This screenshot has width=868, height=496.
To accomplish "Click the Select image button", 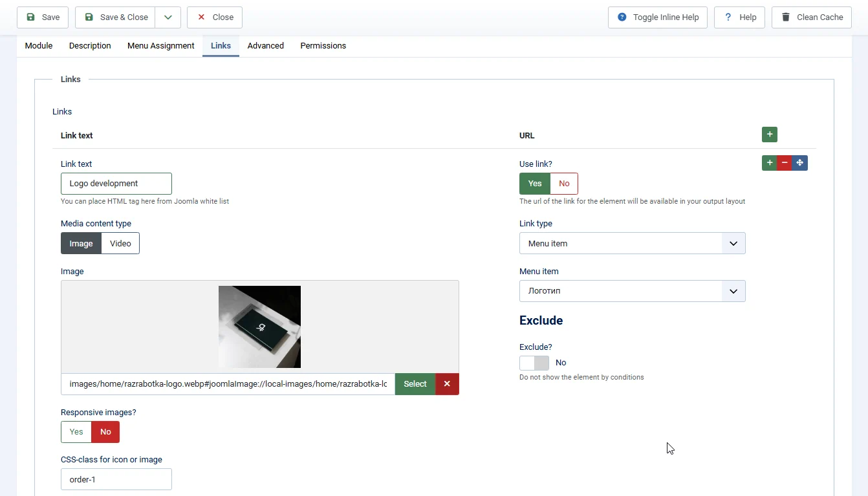I will point(415,384).
